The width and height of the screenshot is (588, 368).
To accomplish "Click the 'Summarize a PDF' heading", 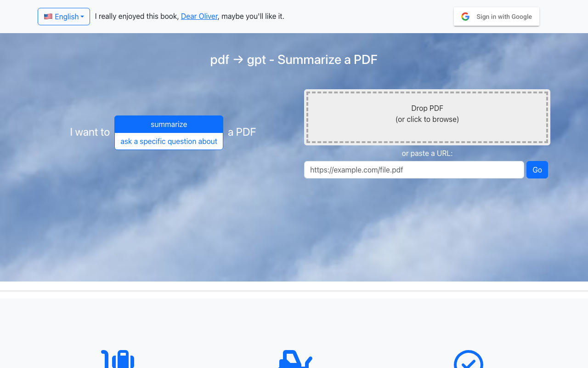I will pos(327,60).
